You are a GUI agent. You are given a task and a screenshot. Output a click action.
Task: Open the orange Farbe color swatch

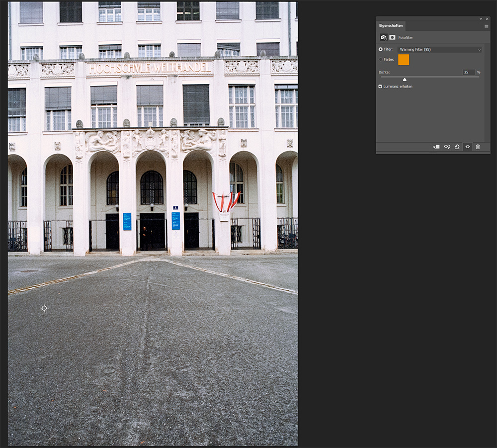(404, 60)
